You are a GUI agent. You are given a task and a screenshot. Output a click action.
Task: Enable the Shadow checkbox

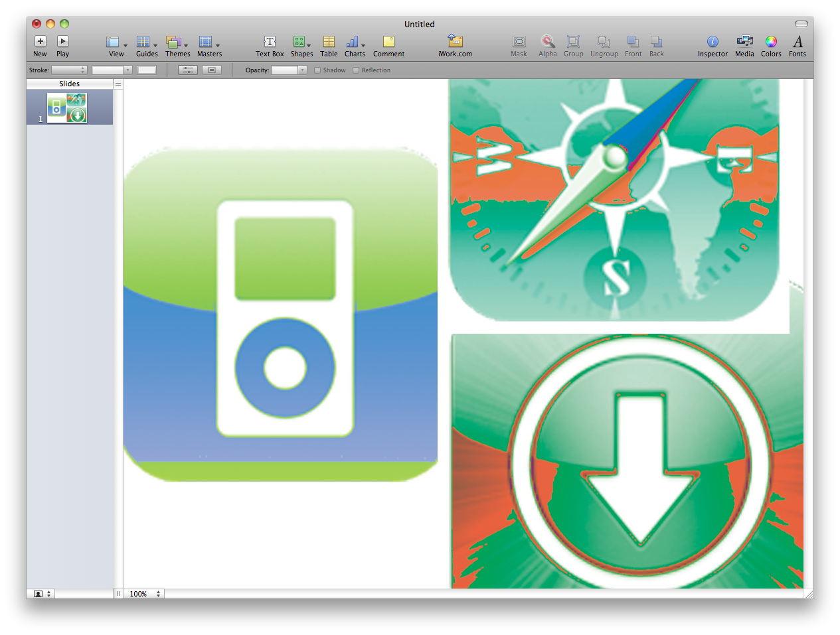317,70
